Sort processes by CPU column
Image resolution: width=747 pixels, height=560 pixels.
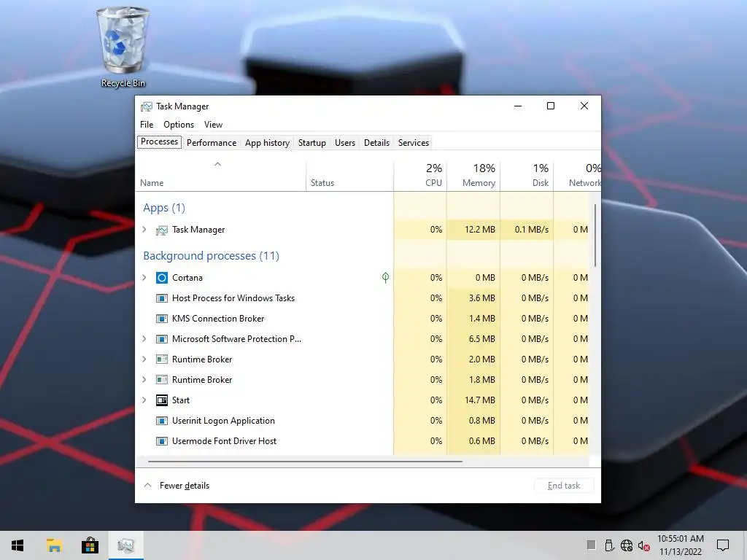click(420, 176)
